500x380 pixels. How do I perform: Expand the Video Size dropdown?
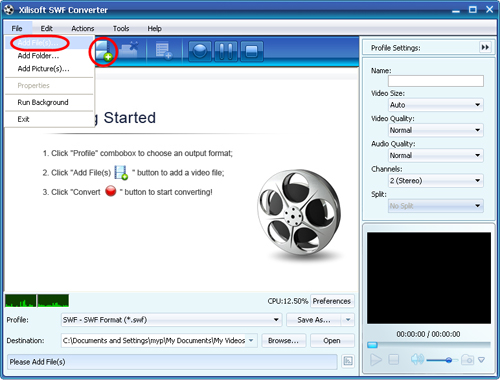coord(478,105)
